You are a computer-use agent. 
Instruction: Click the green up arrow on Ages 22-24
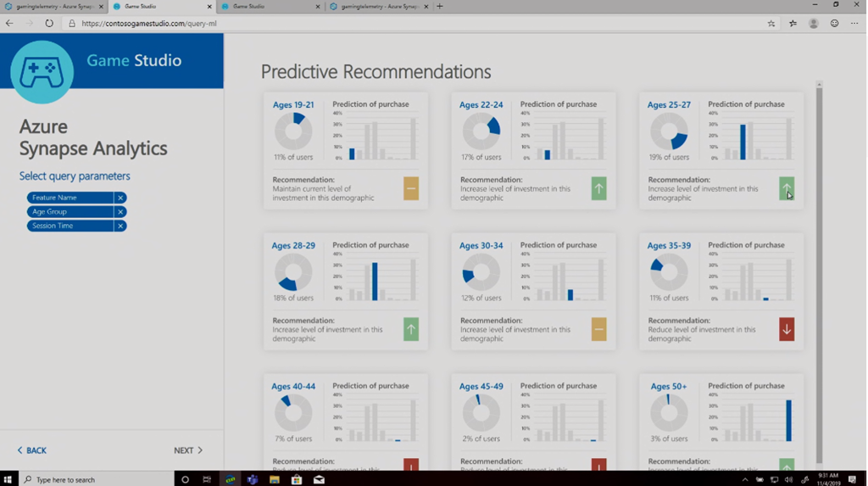(x=598, y=188)
